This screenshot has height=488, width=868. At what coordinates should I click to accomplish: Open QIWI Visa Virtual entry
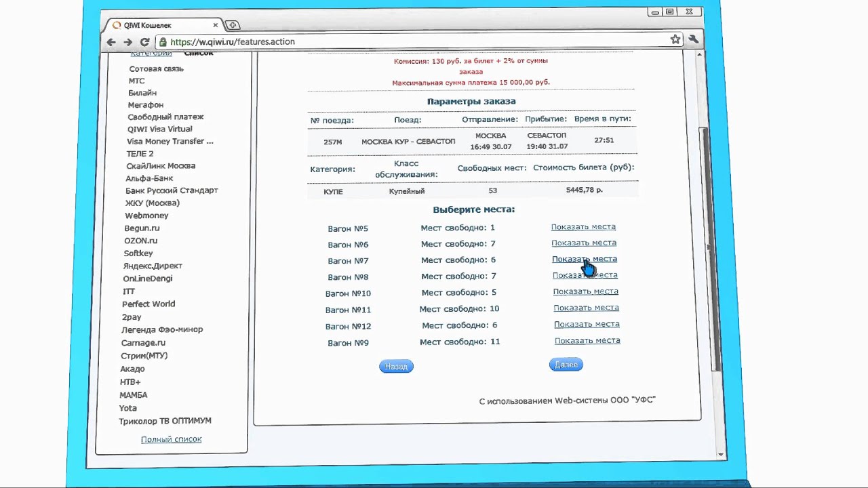pyautogui.click(x=160, y=129)
